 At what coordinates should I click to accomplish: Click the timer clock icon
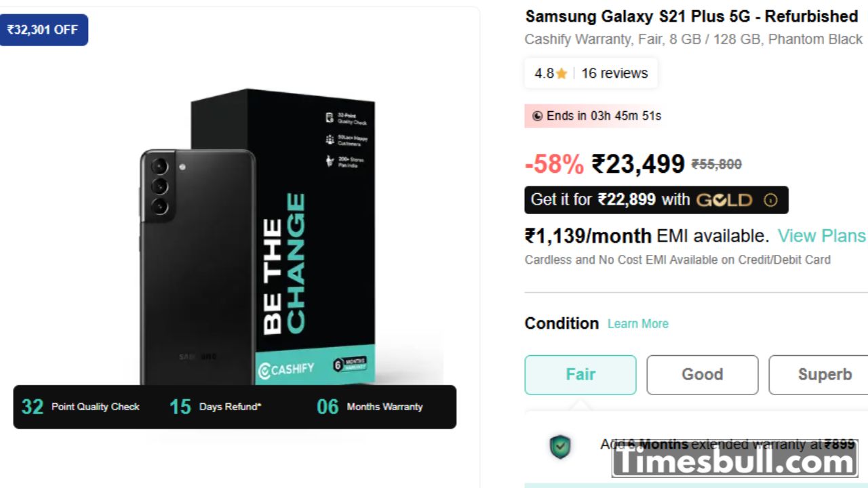pos(537,116)
